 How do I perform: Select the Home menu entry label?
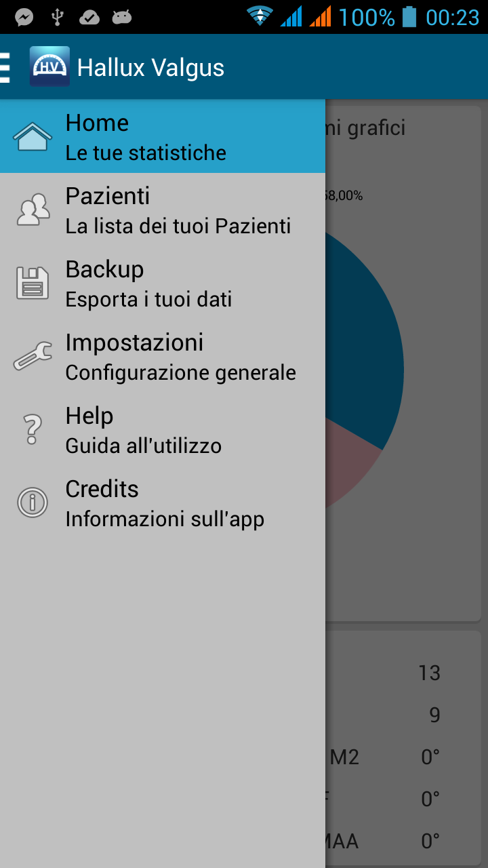pyautogui.click(x=97, y=123)
